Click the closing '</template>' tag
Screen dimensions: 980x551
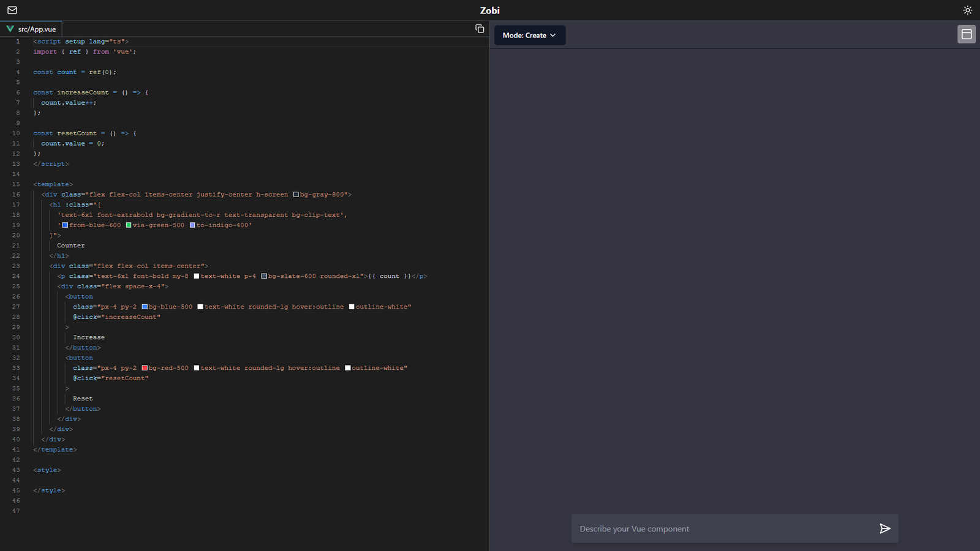click(x=55, y=449)
